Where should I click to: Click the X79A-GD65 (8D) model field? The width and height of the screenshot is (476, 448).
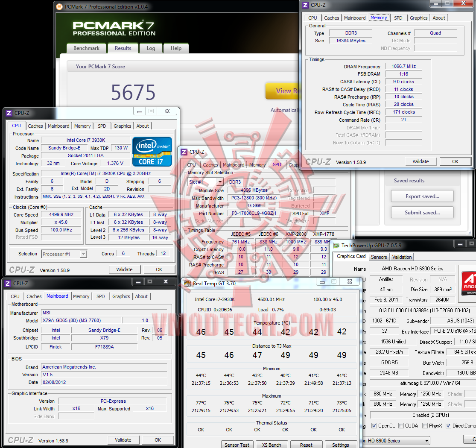81,320
